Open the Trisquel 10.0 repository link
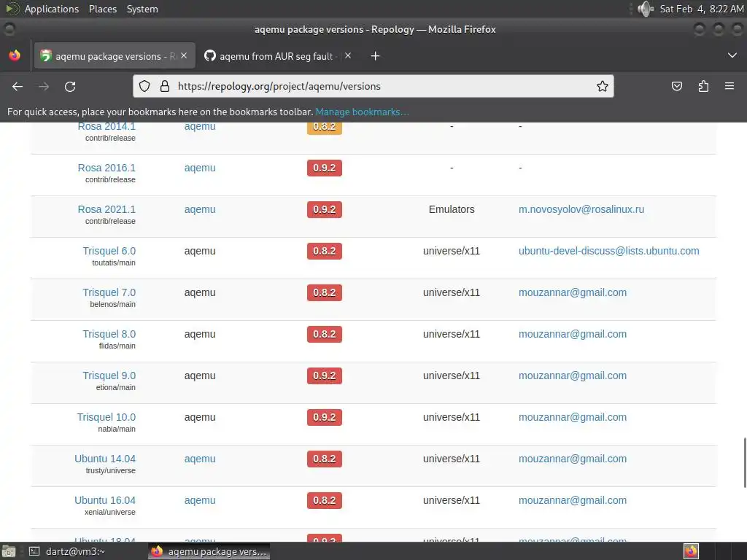747x560 pixels. click(107, 417)
